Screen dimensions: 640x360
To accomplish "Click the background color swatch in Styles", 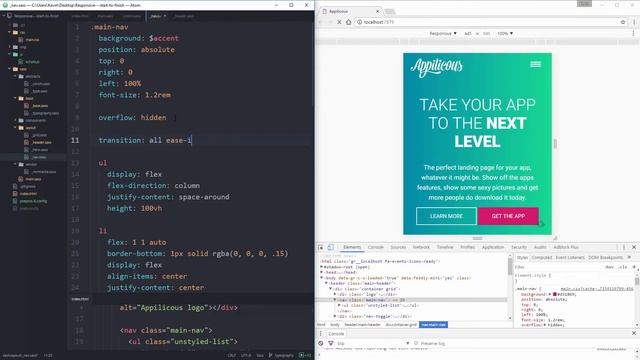I will click(555, 294).
